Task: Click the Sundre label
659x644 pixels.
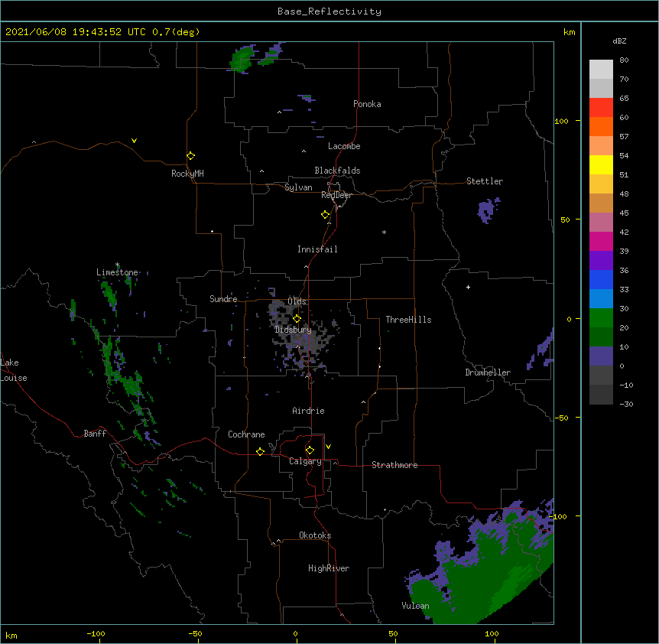Action: coord(223,299)
